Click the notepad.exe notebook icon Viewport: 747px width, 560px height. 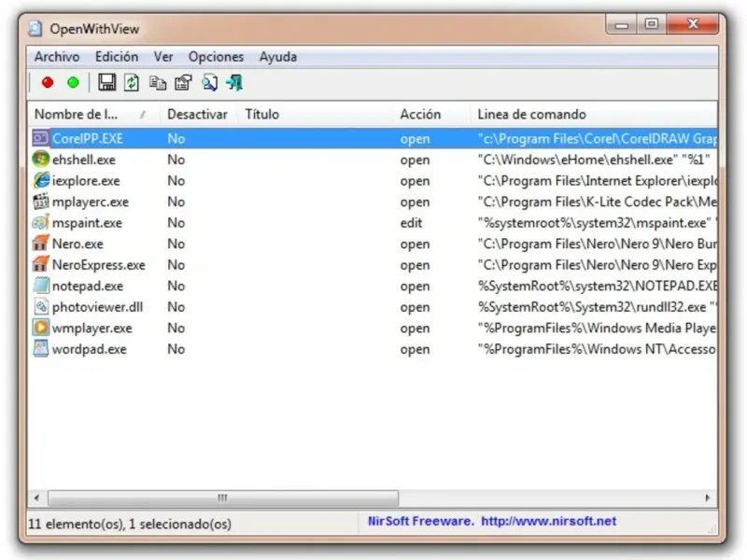pyautogui.click(x=40, y=286)
